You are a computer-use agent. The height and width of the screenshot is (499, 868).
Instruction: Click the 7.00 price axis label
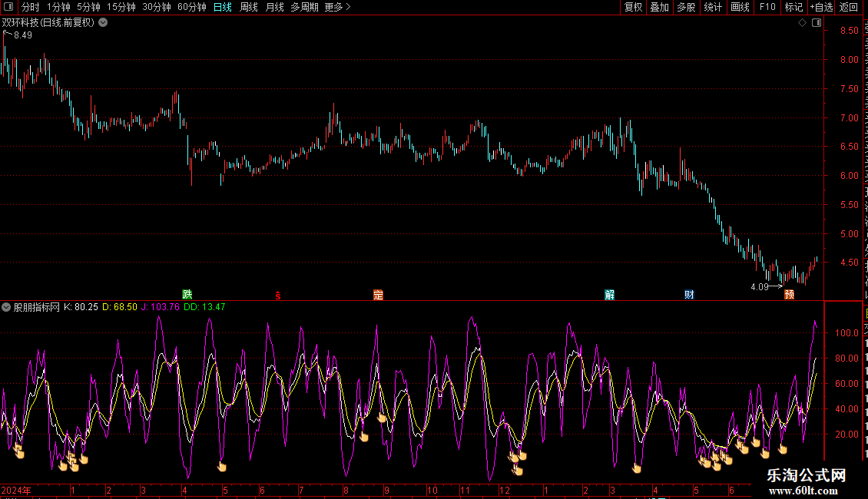(849, 117)
